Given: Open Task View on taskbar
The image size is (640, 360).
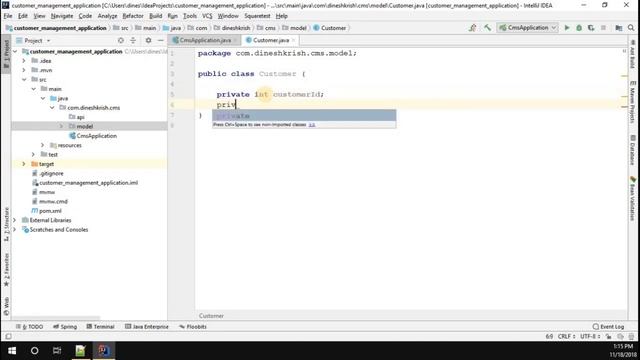Looking at the screenshot, I should click(x=57, y=351).
